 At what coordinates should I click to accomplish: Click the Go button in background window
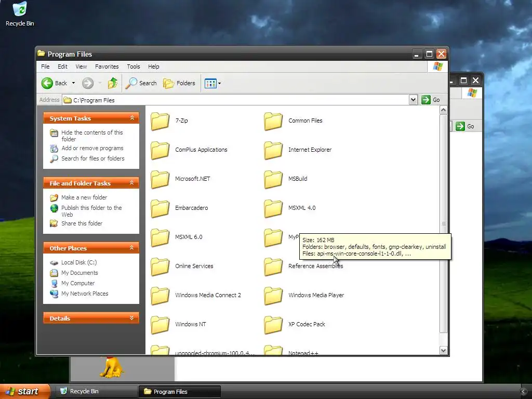click(x=465, y=126)
